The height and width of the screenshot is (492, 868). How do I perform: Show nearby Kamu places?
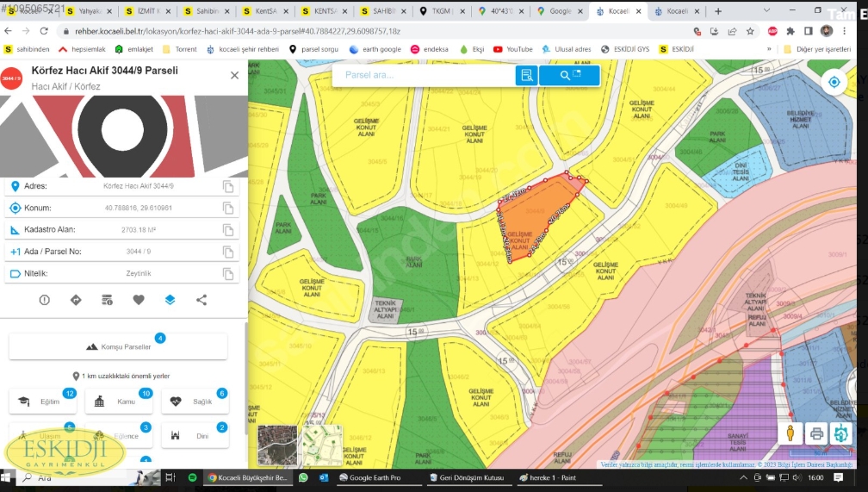119,402
